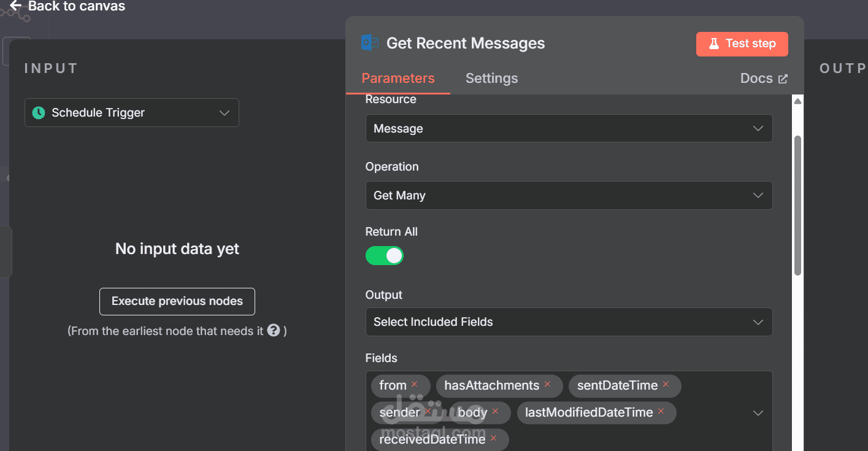
Task: Click Execute previous nodes button
Action: pyautogui.click(x=177, y=301)
